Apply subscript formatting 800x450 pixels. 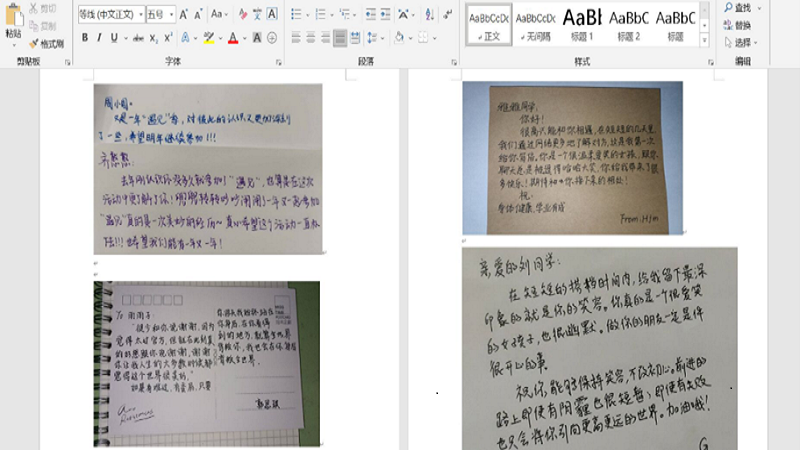pyautogui.click(x=153, y=38)
